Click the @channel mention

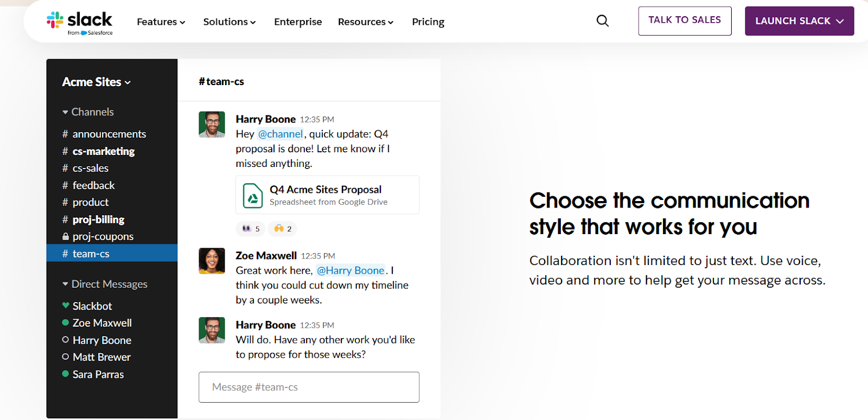point(280,134)
